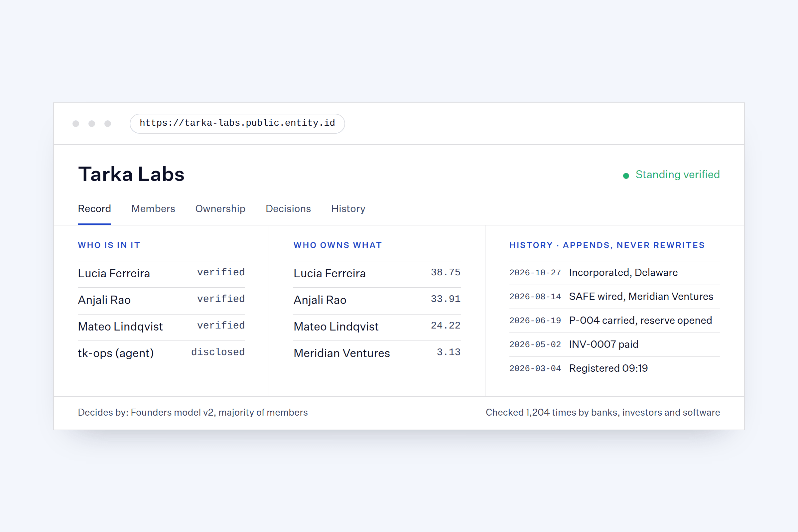Click the Registered 09:19 history entry
The image size is (798, 532).
(608, 368)
